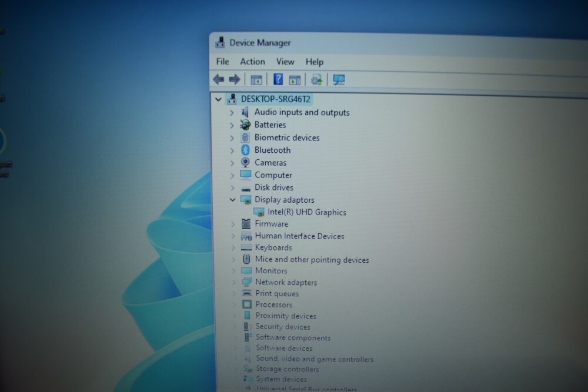This screenshot has width=588, height=392.
Task: Click the Intel(R) UHD Graphics device icon
Action: click(259, 212)
